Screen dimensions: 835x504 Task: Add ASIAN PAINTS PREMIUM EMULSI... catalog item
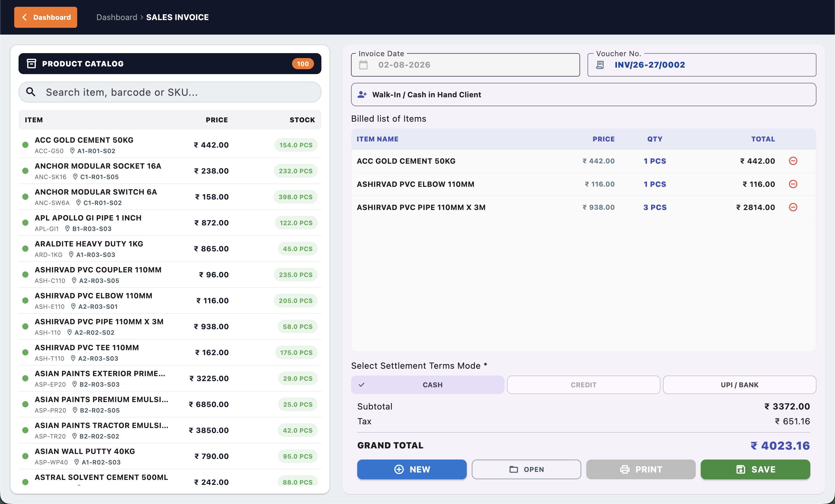pyautogui.click(x=170, y=404)
